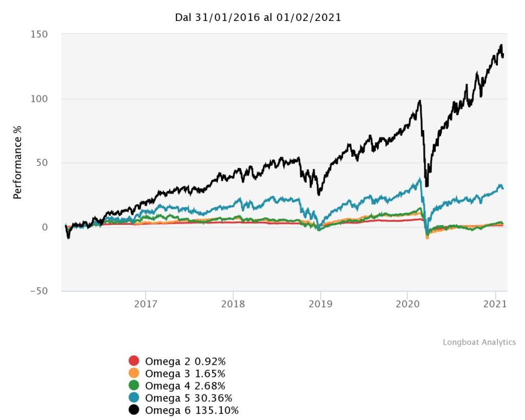Toggle the 'Omega 6 135.10%' legend text
Viewport: 525px width, 420px height.
point(192,410)
